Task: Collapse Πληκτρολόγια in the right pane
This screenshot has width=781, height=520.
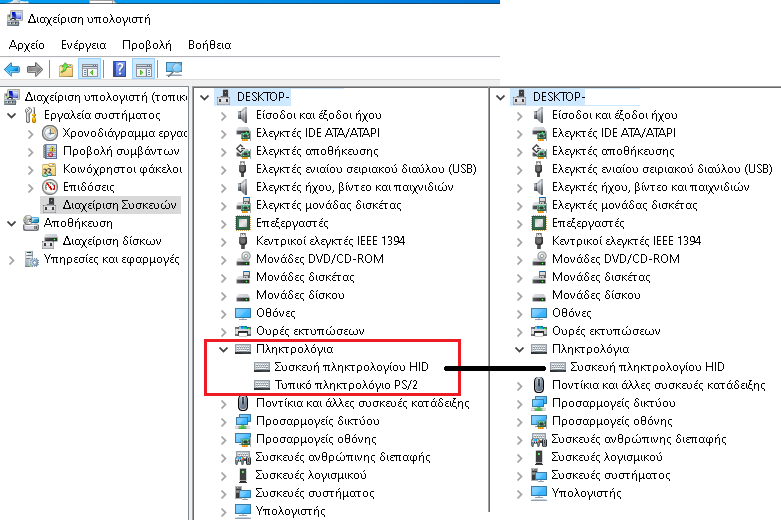Action: pyautogui.click(x=520, y=349)
